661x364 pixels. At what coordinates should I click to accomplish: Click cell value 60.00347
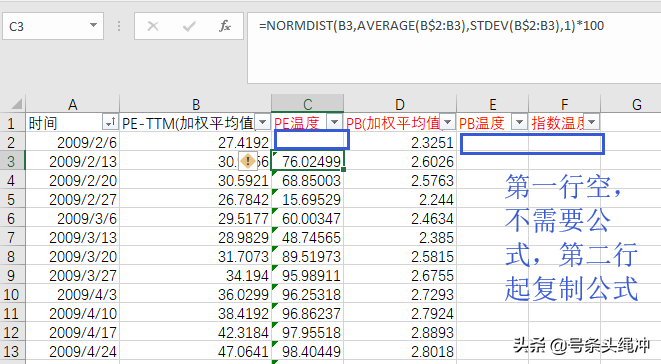tap(308, 218)
